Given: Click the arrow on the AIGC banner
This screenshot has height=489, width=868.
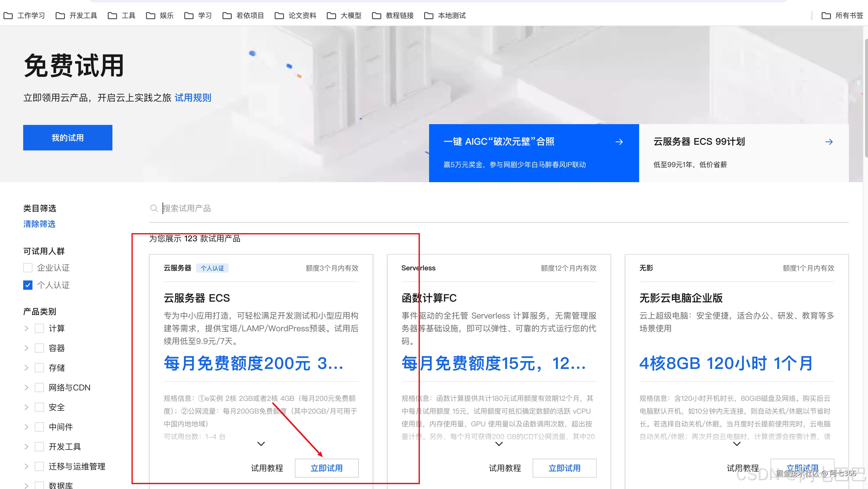Looking at the screenshot, I should (x=620, y=142).
